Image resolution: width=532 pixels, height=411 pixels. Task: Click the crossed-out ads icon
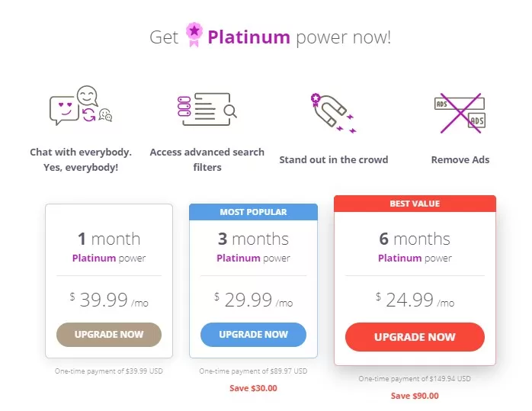460,111
